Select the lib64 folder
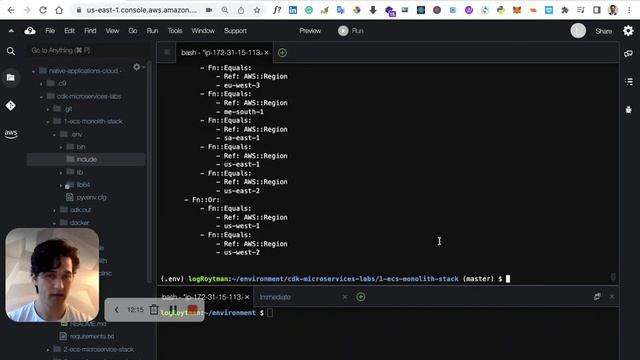The width and height of the screenshot is (640, 360). tap(83, 184)
